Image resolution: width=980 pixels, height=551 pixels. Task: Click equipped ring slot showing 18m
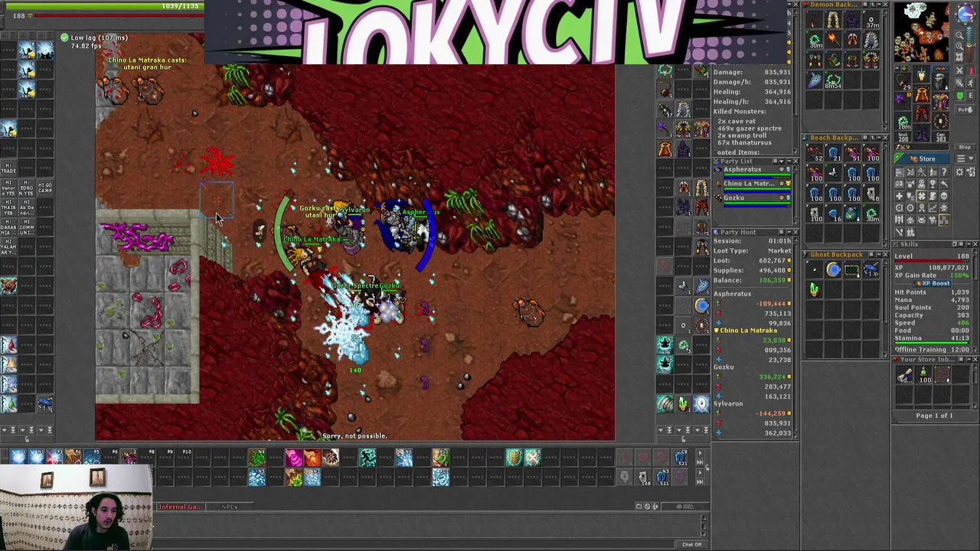pyautogui.click(x=904, y=122)
